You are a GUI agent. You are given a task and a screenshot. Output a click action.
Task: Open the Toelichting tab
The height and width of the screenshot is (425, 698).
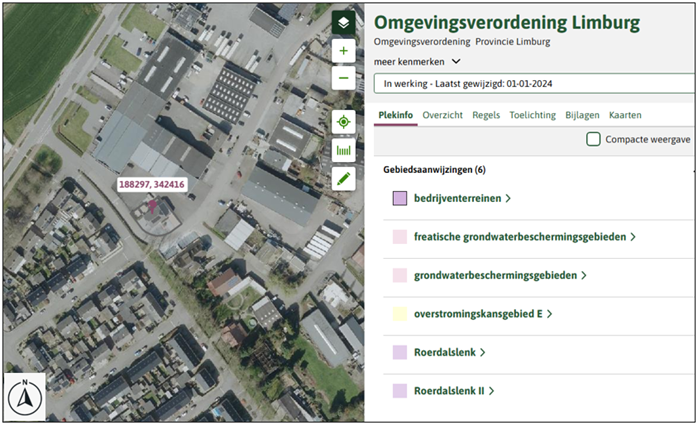(532, 115)
